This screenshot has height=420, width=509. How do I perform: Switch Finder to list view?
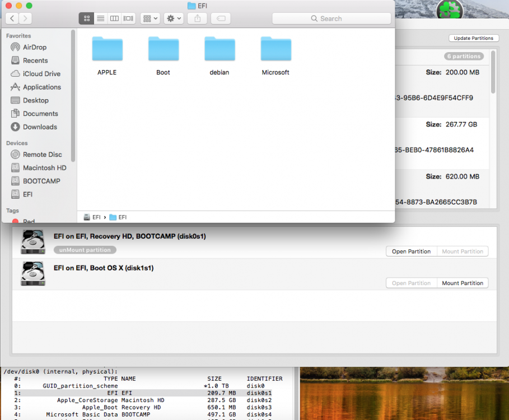101,18
